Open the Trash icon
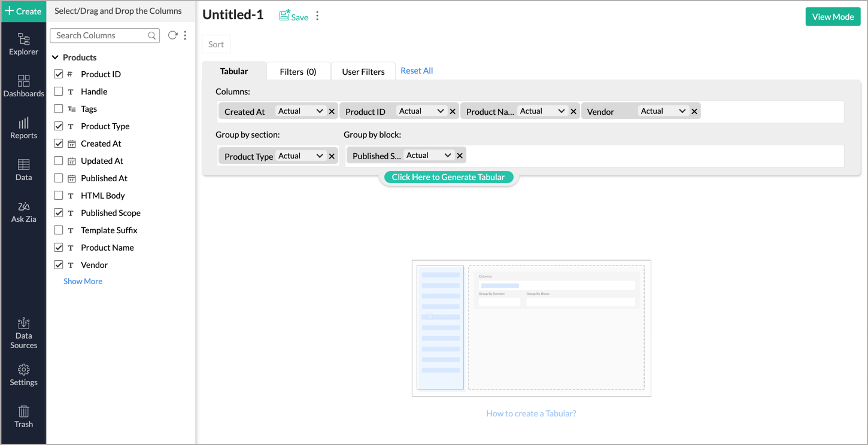 coord(23,416)
